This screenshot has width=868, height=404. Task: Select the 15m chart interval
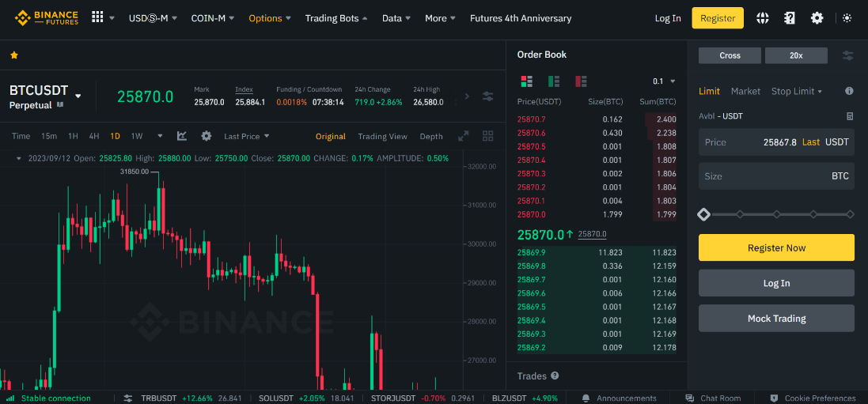click(x=49, y=136)
